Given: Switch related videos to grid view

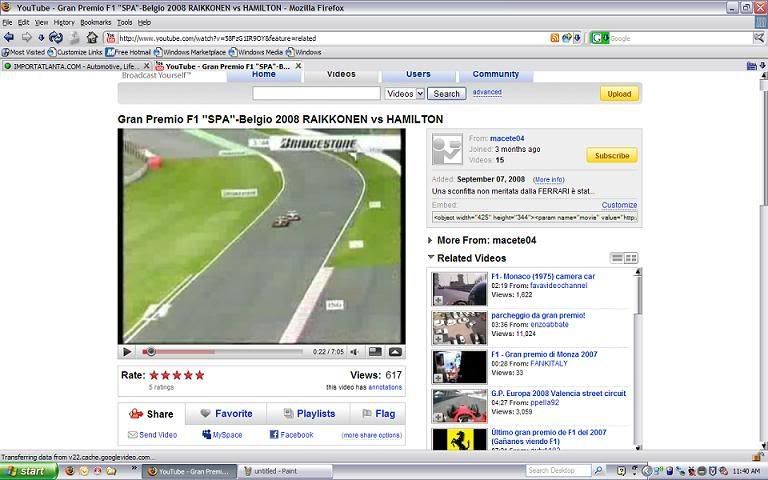Looking at the screenshot, I should (631, 258).
